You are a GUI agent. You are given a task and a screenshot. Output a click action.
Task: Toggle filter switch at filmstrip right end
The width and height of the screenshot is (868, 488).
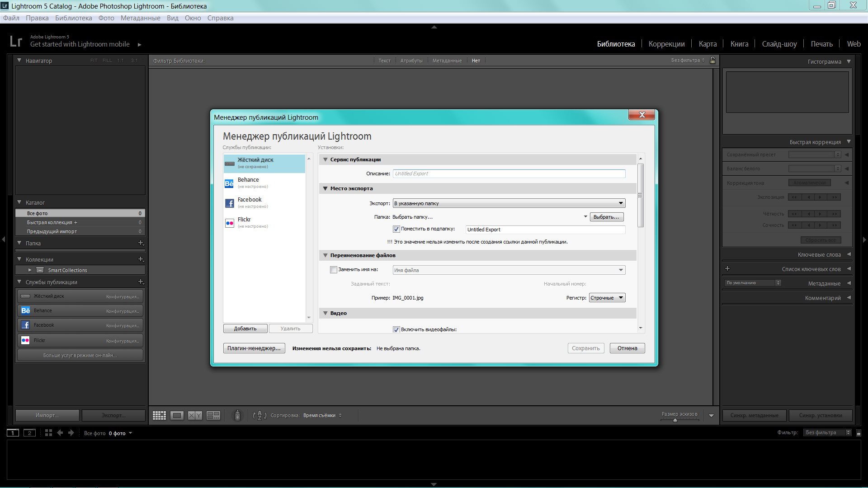click(x=859, y=433)
